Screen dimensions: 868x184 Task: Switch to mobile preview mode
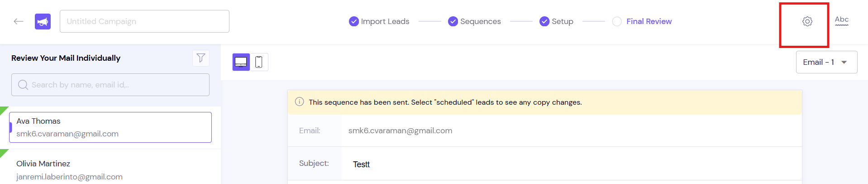[x=259, y=62]
